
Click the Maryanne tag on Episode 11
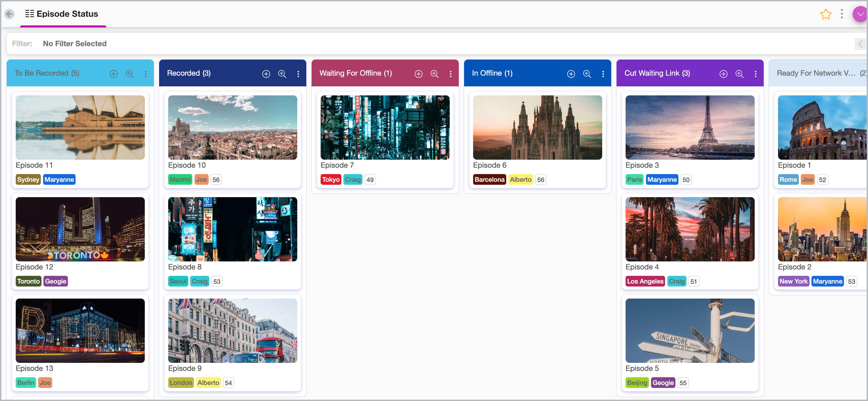click(59, 179)
